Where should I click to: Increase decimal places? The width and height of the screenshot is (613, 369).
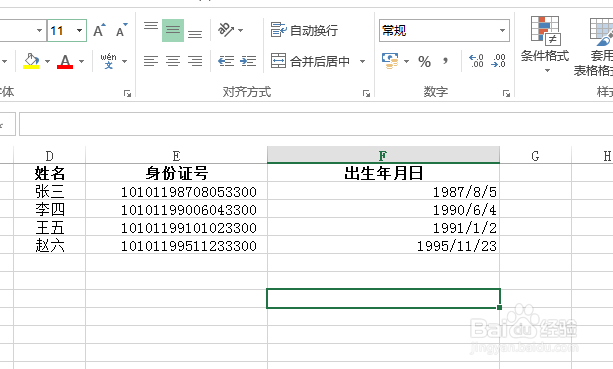[476, 61]
